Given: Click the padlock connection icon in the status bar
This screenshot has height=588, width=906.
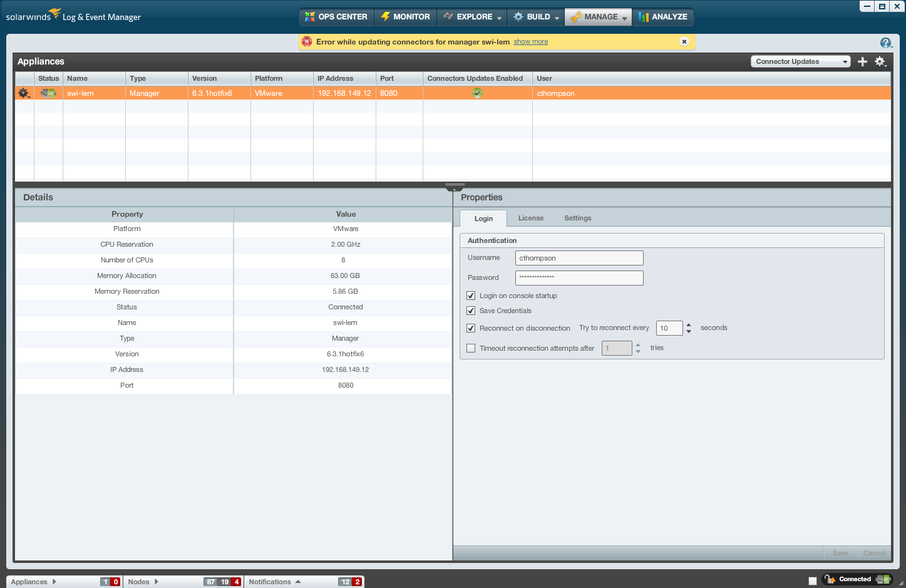Looking at the screenshot, I should click(830, 579).
